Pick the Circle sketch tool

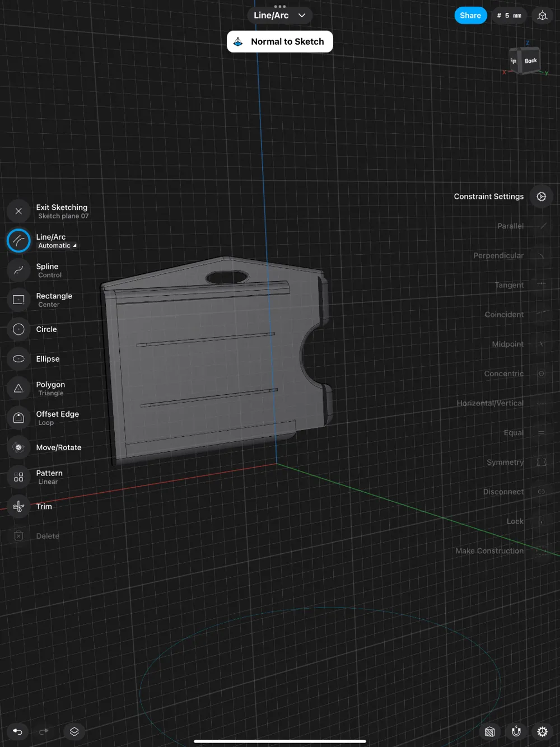18,329
